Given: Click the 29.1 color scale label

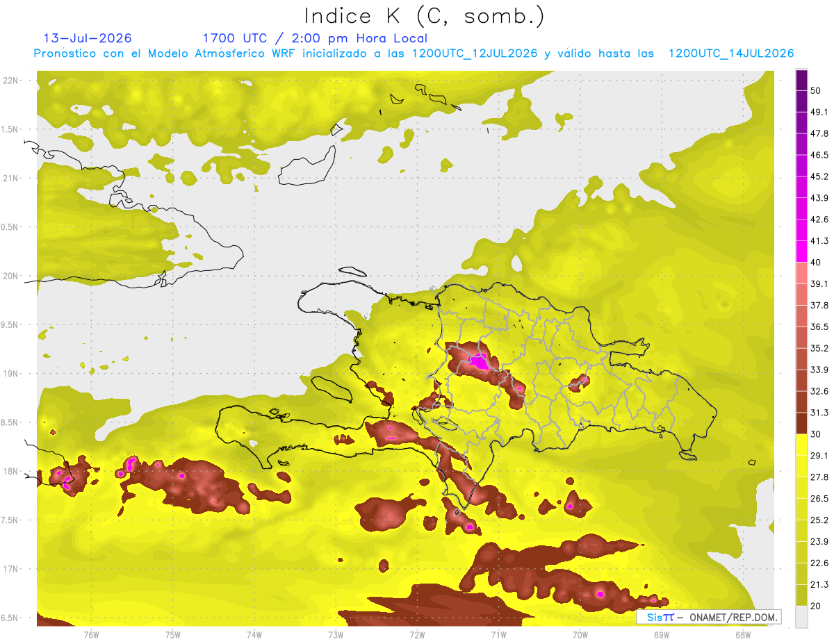Looking at the screenshot, I should pos(819,455).
